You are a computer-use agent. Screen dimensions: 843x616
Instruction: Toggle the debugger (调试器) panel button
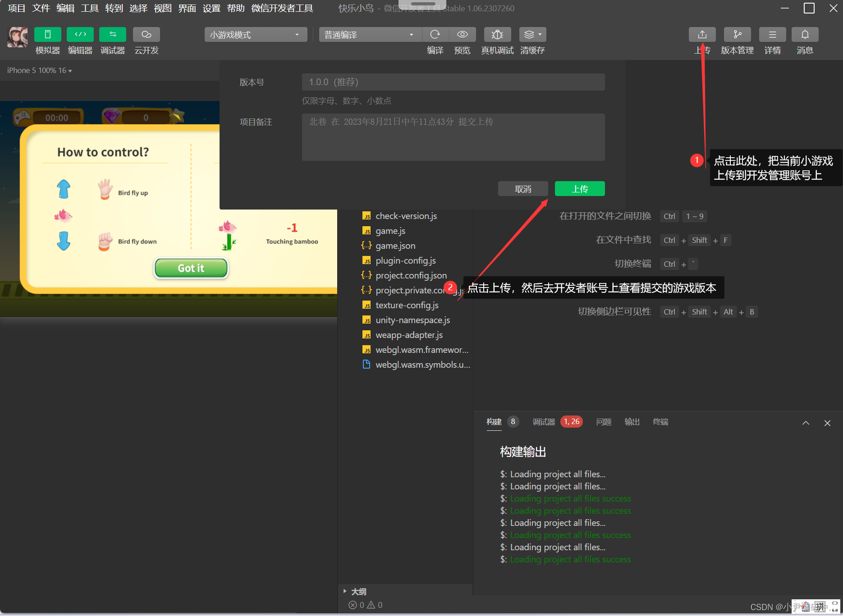[113, 35]
